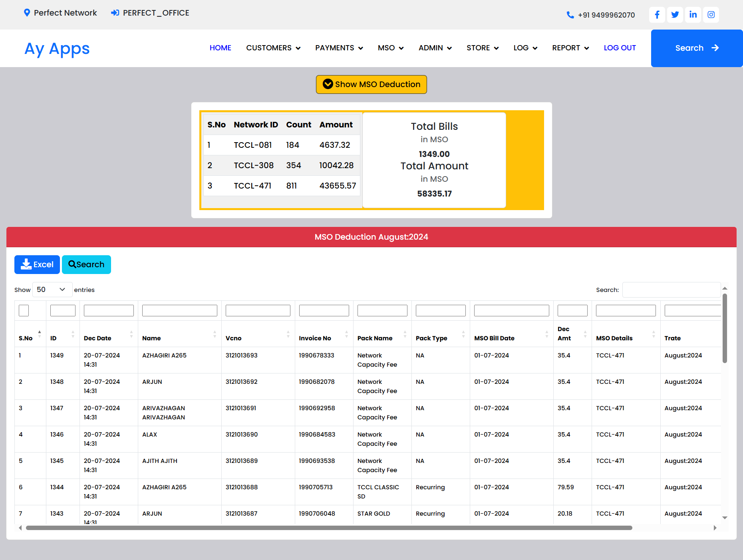This screenshot has height=560, width=743.
Task: Open the Twitter social icon
Action: point(675,15)
